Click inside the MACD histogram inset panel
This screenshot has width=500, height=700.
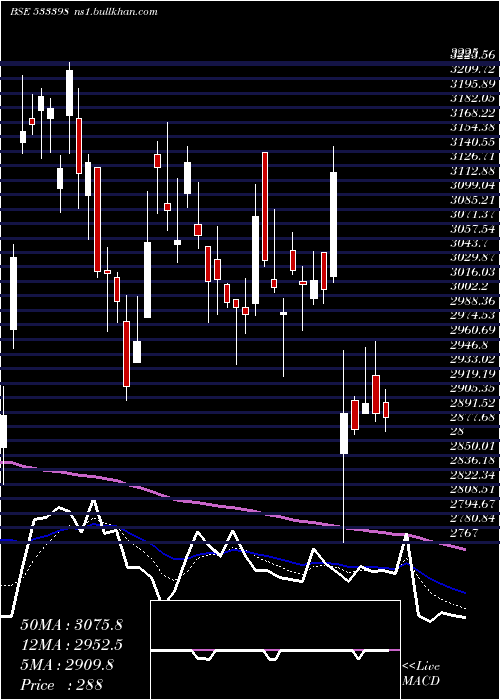[x=275, y=650]
